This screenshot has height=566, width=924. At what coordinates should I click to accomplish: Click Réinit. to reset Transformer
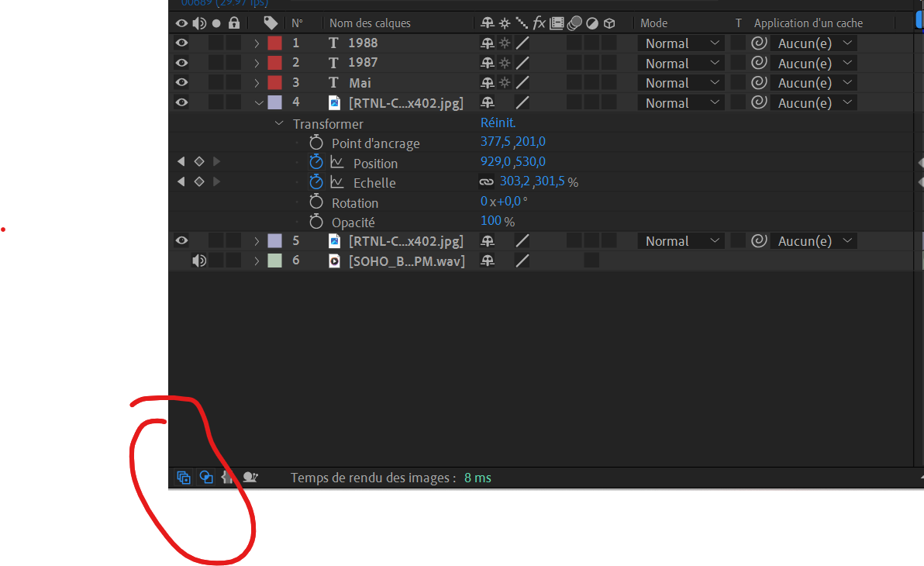pyautogui.click(x=498, y=123)
